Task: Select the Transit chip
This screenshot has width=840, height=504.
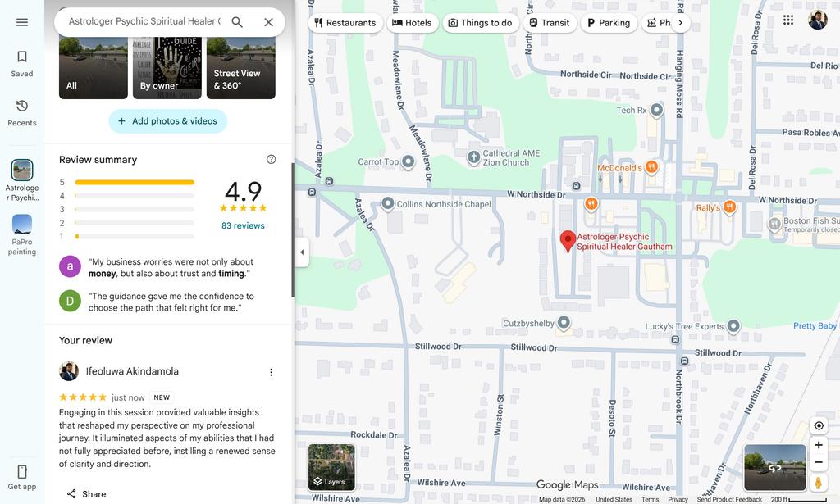Action: point(550,22)
